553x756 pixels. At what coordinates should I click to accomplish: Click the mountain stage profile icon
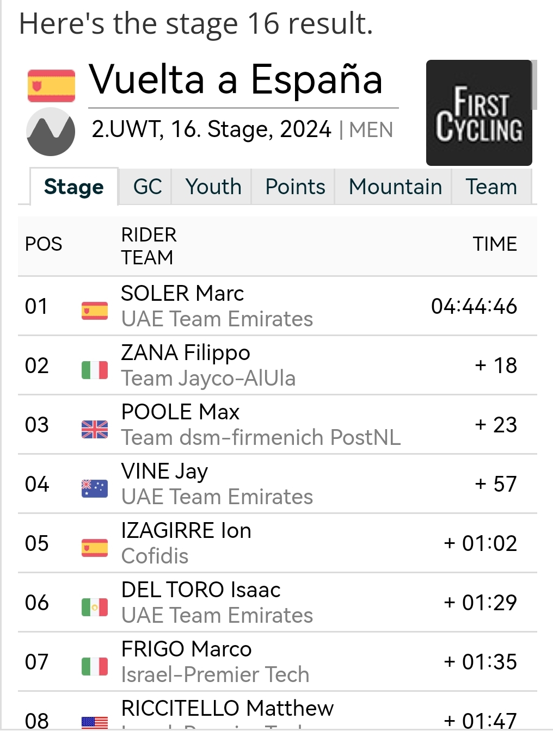tap(51, 132)
